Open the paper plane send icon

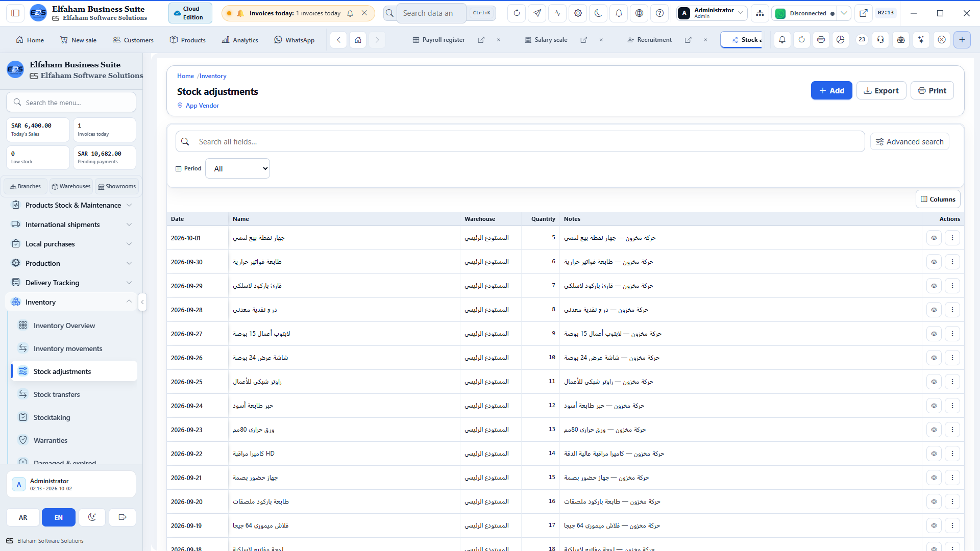[x=537, y=13]
